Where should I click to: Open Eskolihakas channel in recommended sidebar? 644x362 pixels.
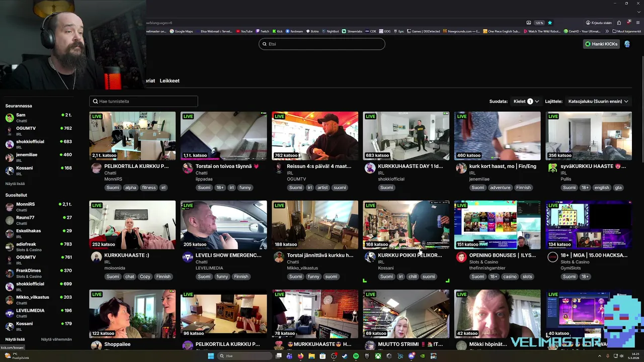pos(39,233)
